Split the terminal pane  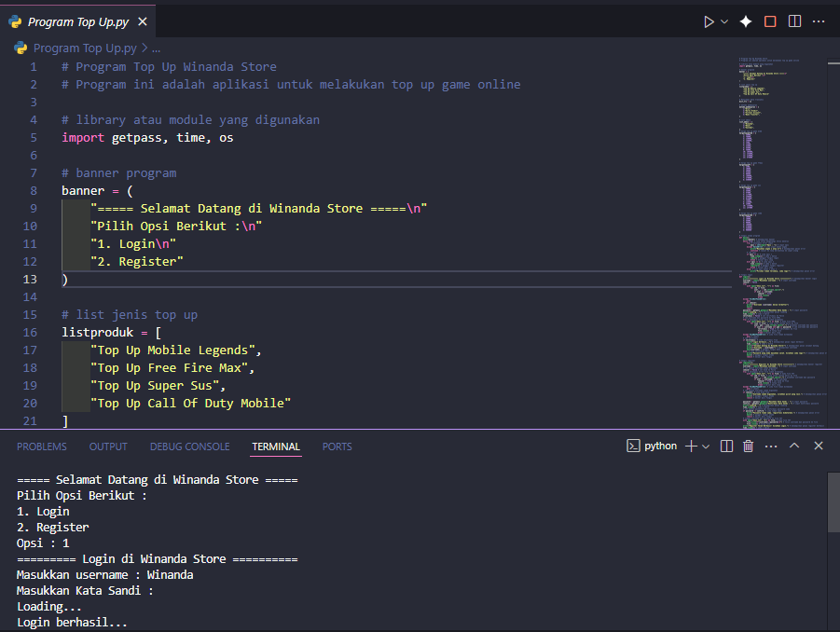pos(726,447)
